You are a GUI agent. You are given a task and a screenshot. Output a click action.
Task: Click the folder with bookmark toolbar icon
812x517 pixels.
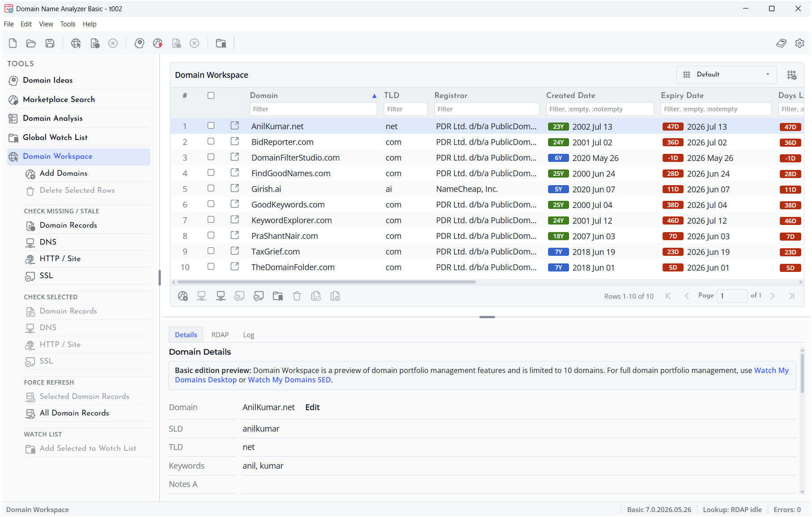point(221,43)
